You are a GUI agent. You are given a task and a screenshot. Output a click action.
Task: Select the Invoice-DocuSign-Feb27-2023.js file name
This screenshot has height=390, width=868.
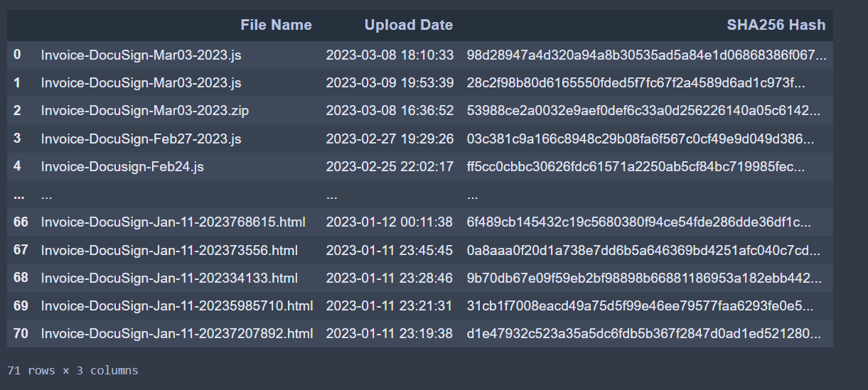pos(141,139)
